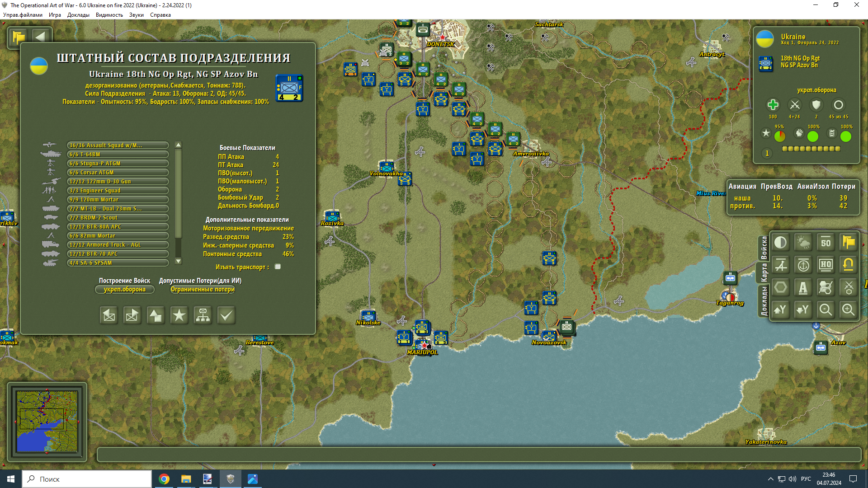Click the square-and-triangle shapes button in unit panel

pyautogui.click(x=156, y=315)
